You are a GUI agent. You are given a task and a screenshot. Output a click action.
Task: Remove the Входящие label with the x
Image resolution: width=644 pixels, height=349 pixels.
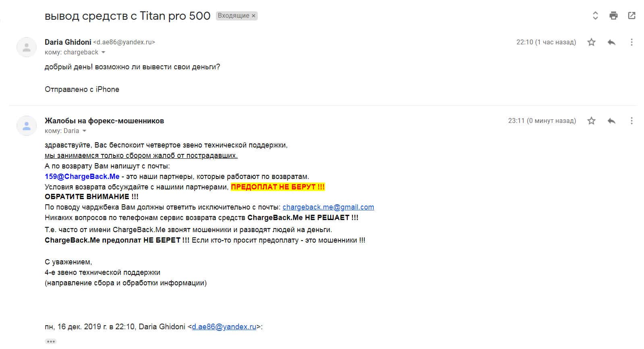[253, 16]
